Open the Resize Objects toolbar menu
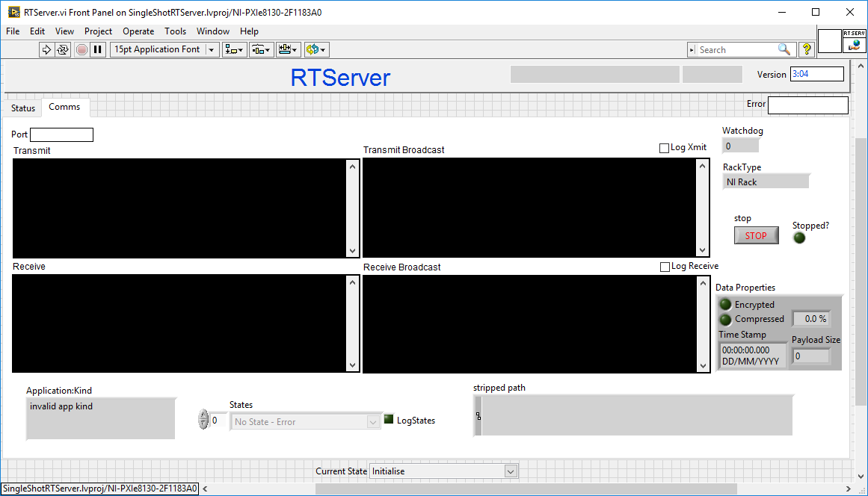The image size is (868, 496). point(288,49)
